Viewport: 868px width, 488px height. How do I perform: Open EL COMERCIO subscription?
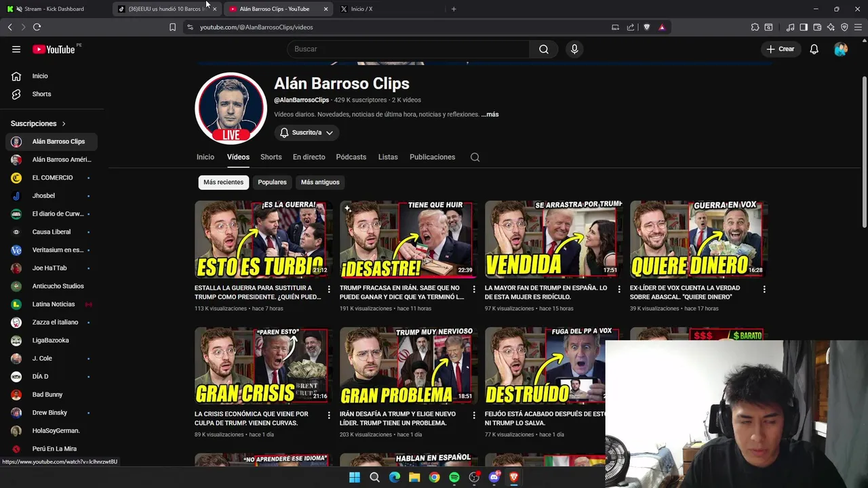point(52,178)
